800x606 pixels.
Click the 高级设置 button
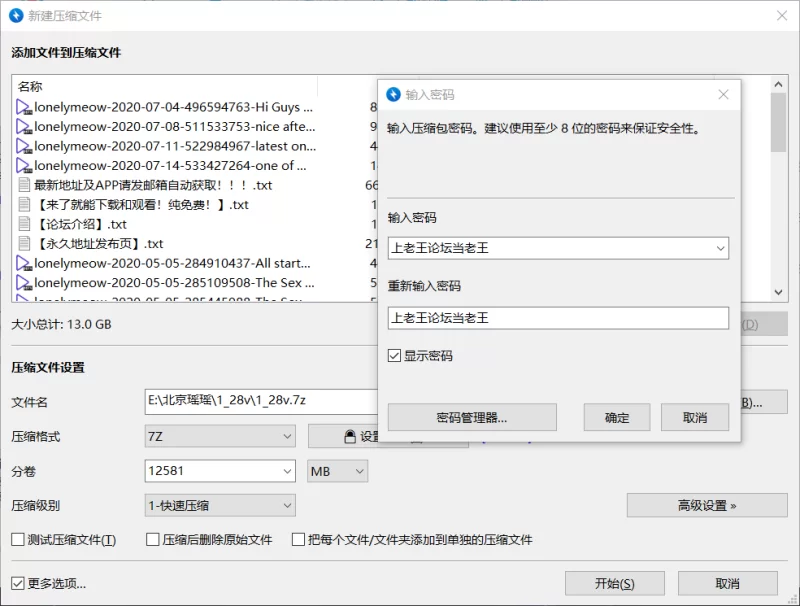[x=706, y=506]
